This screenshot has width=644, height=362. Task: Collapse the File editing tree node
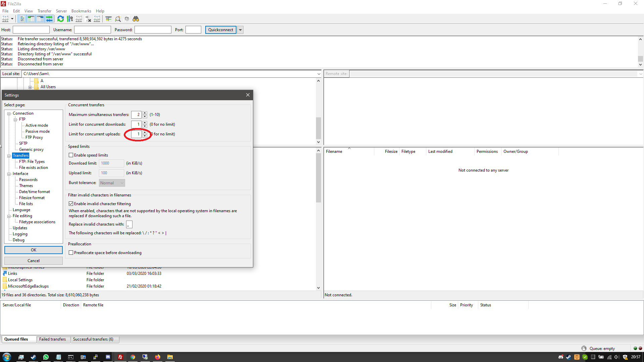9,216
